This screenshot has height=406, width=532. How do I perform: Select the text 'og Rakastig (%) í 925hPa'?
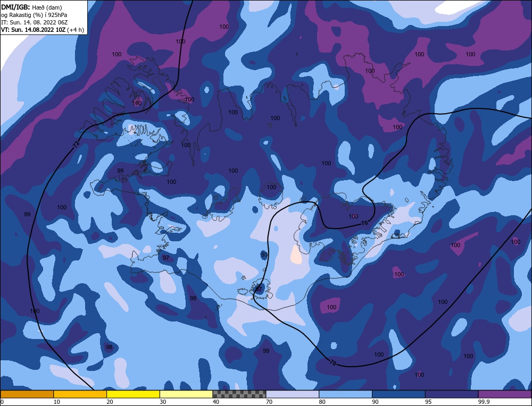34,14
